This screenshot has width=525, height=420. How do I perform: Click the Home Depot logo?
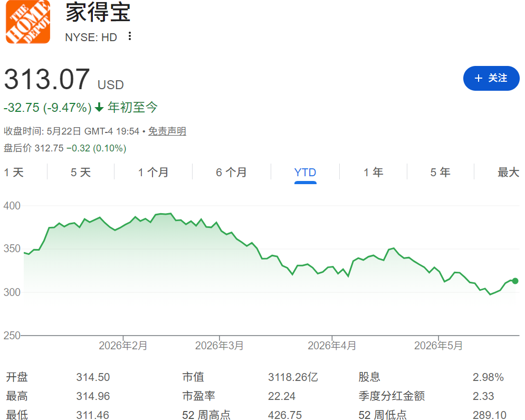coord(28,22)
